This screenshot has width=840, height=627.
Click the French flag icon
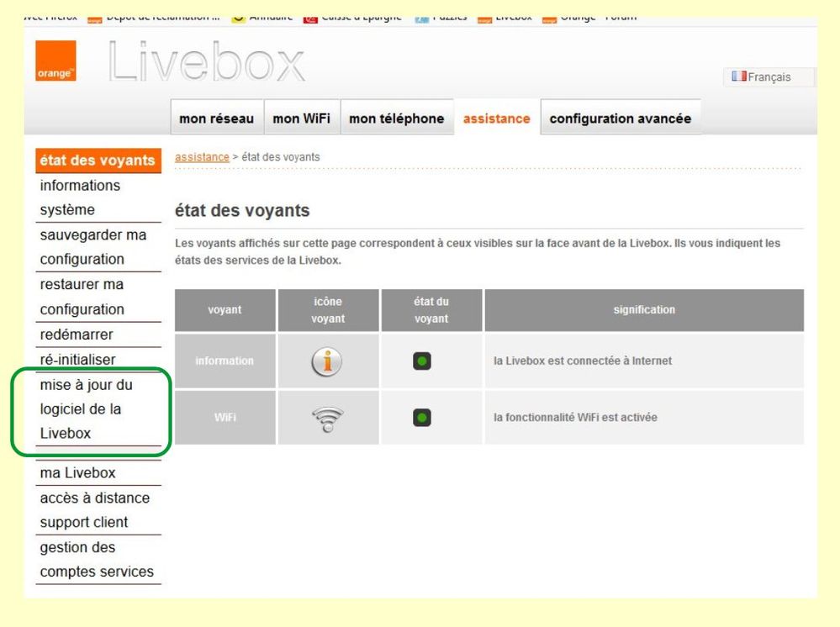(x=739, y=76)
